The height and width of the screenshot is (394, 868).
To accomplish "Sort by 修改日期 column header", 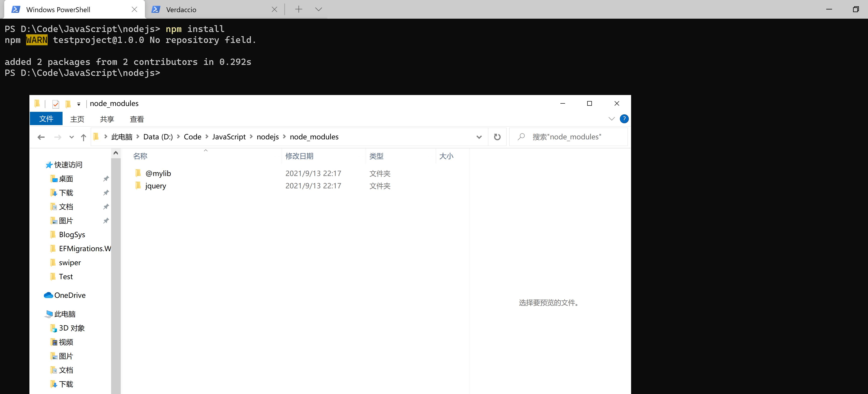I will pyautogui.click(x=299, y=156).
